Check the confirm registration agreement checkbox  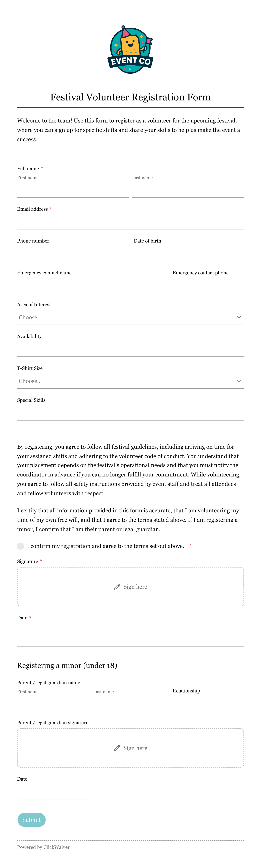(x=21, y=546)
